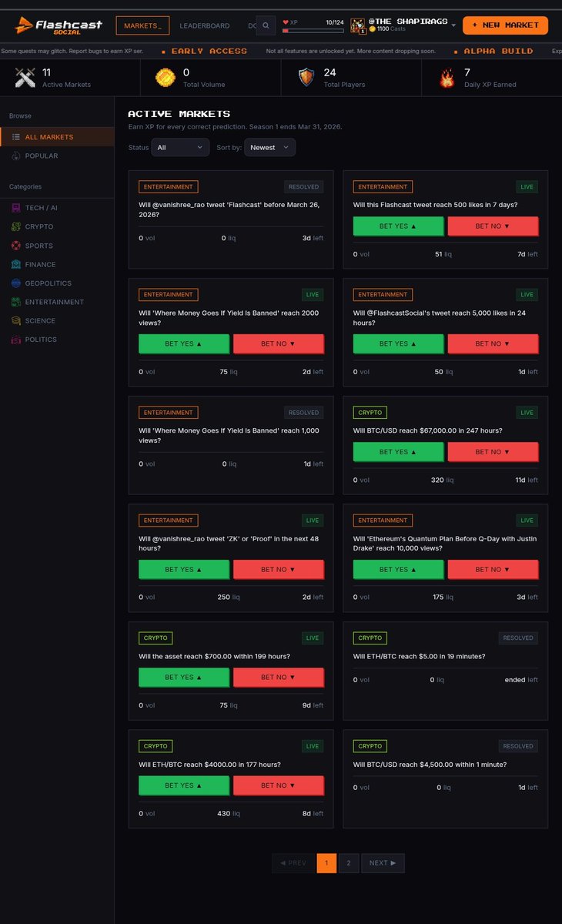The image size is (562, 924).
Task: Click the Tech / AI category icon
Action: click(x=16, y=208)
